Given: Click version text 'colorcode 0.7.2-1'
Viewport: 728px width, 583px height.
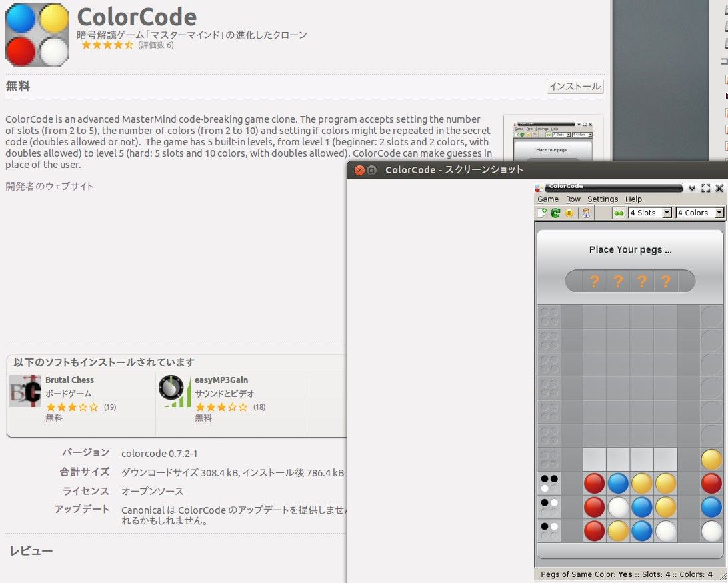Looking at the screenshot, I should 159,454.
